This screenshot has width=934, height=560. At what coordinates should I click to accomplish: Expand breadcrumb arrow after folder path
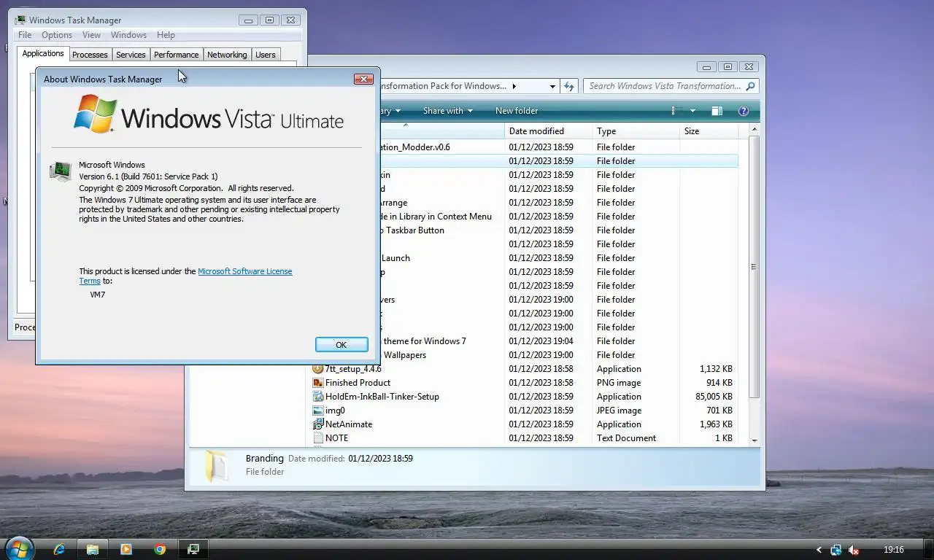(514, 86)
